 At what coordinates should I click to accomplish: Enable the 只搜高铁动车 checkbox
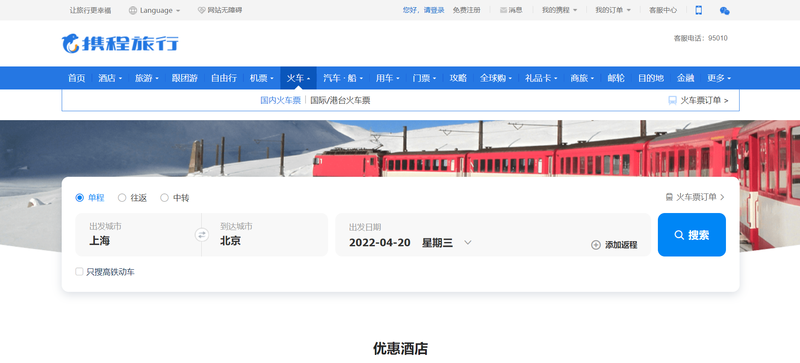(x=79, y=272)
